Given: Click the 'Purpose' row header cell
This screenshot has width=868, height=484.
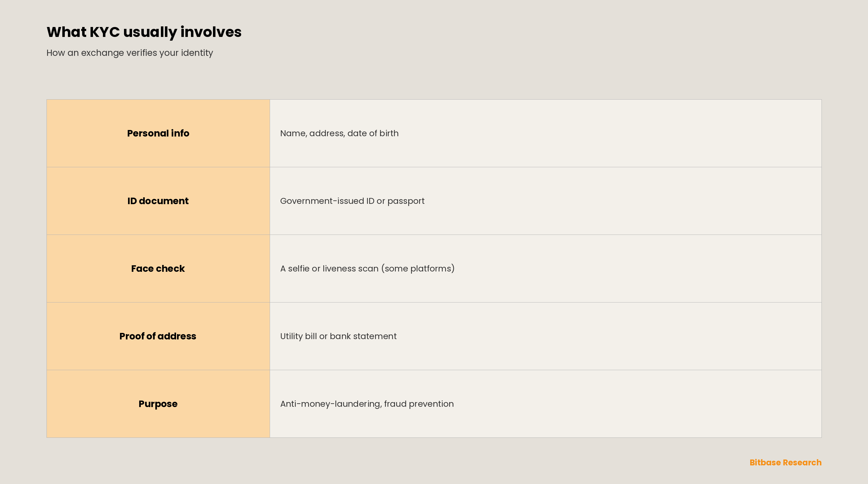Looking at the screenshot, I should [158, 404].
